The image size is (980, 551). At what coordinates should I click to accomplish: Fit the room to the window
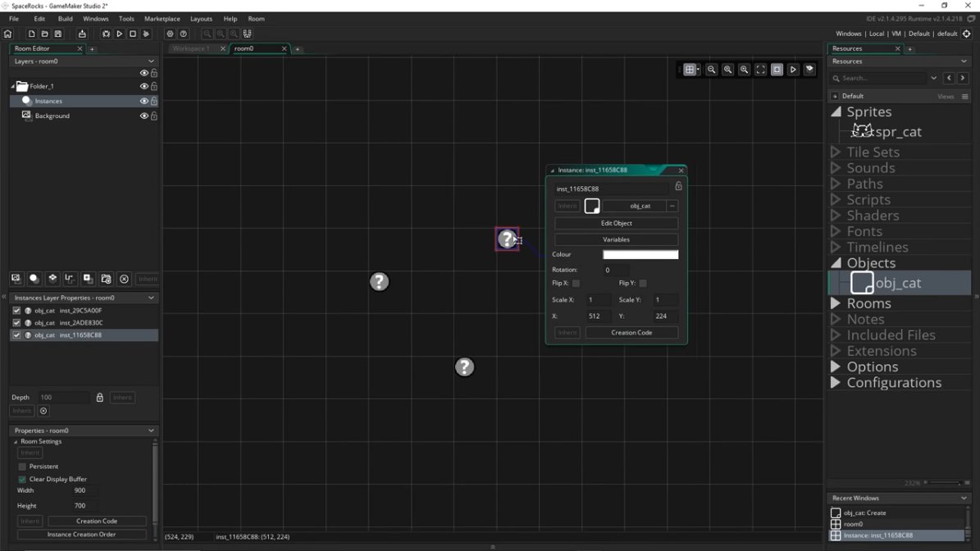pos(760,70)
